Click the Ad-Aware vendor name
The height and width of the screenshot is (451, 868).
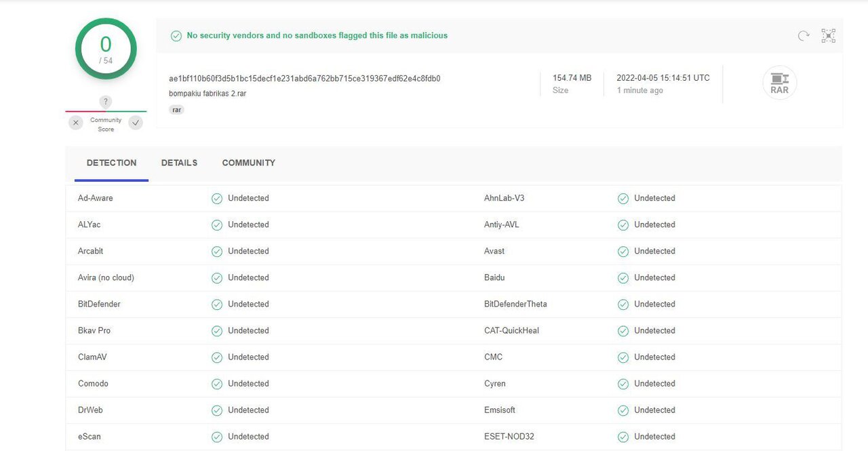pyautogui.click(x=96, y=198)
